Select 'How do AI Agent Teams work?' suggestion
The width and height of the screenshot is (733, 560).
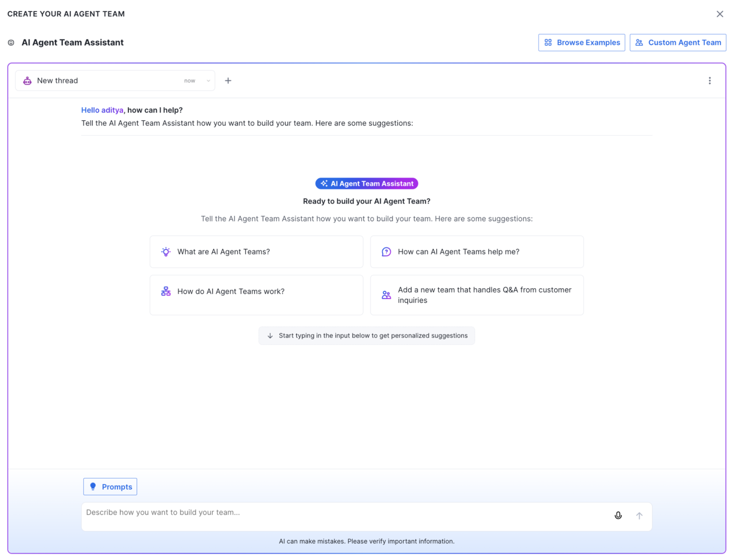point(257,295)
